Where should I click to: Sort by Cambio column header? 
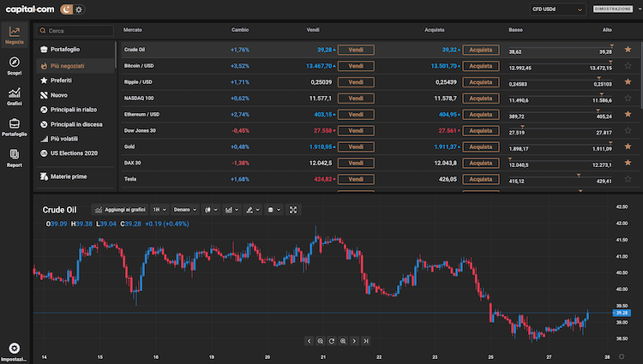240,30
